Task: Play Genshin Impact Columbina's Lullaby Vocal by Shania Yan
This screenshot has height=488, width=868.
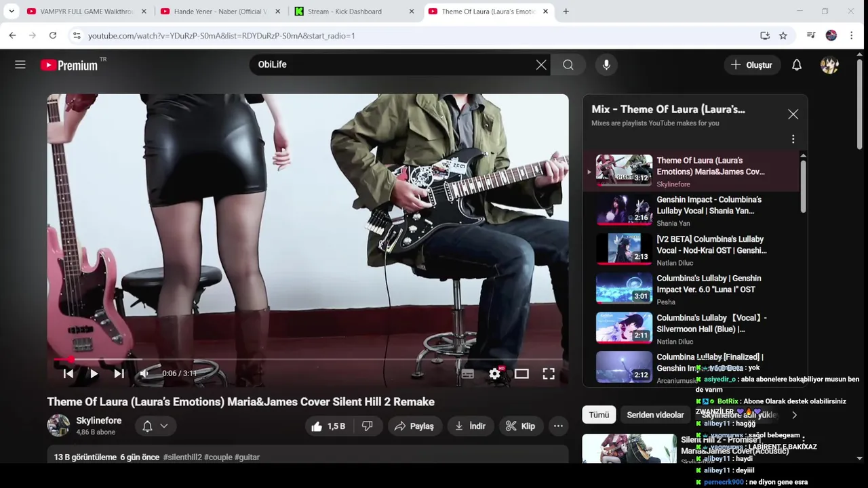Action: pyautogui.click(x=692, y=211)
